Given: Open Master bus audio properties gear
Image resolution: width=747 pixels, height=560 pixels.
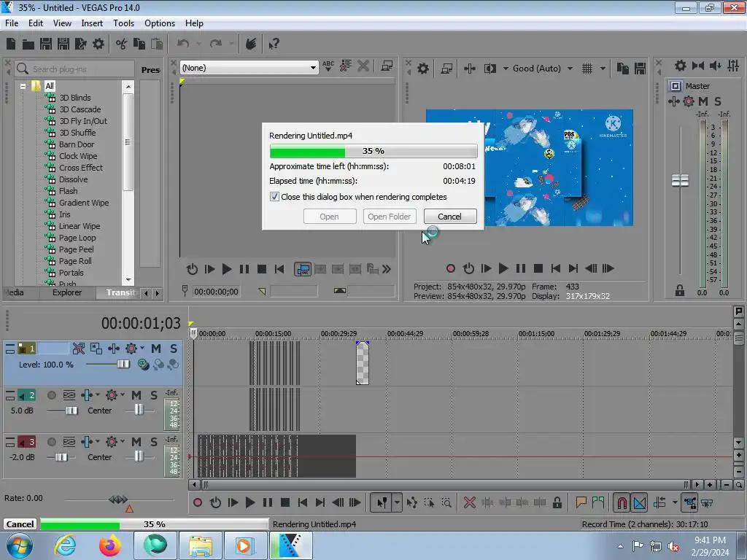Looking at the screenshot, I should (x=681, y=66).
